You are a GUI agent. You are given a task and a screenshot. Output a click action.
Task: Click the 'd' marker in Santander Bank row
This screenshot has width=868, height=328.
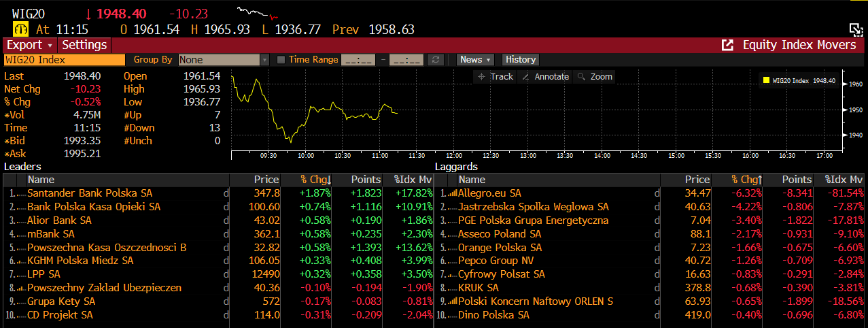point(226,193)
